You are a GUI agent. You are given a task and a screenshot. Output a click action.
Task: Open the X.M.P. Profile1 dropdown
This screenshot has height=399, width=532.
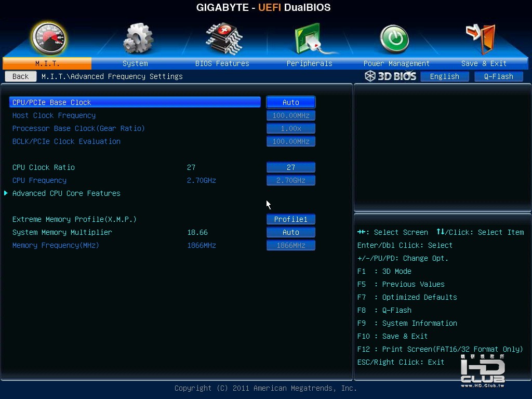point(291,219)
